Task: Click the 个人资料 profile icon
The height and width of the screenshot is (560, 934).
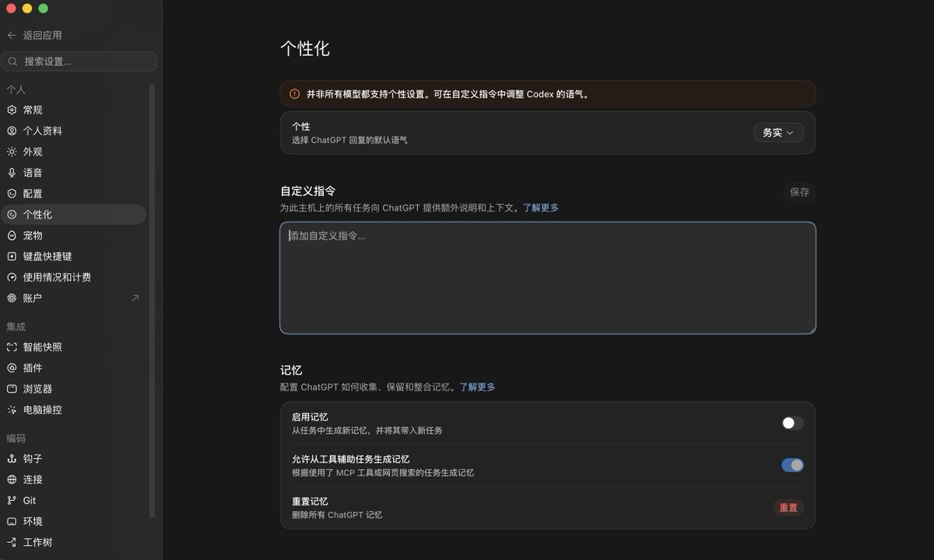Action: click(x=12, y=131)
